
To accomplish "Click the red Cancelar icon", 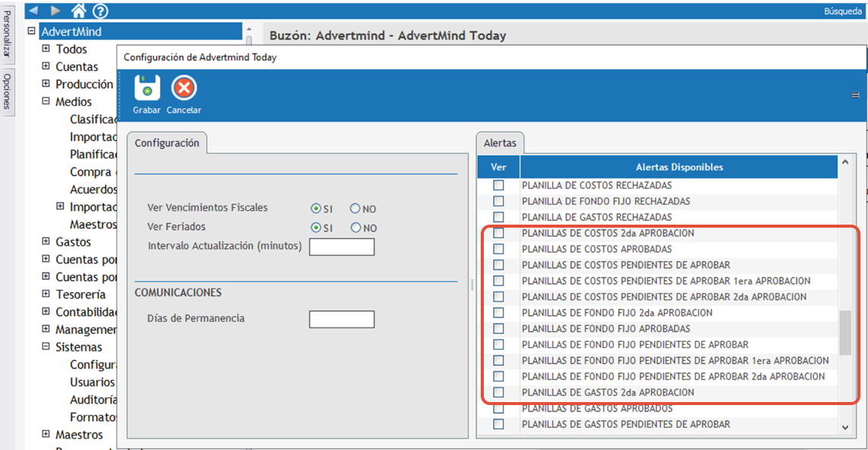I will pos(184,88).
